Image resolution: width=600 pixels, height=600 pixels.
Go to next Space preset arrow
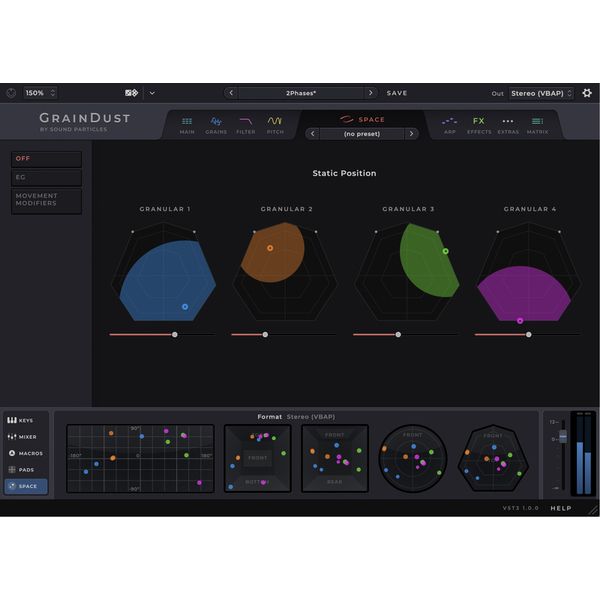click(x=411, y=134)
